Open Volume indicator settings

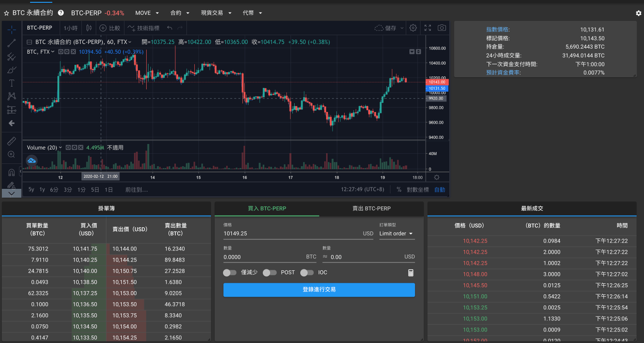(74, 148)
